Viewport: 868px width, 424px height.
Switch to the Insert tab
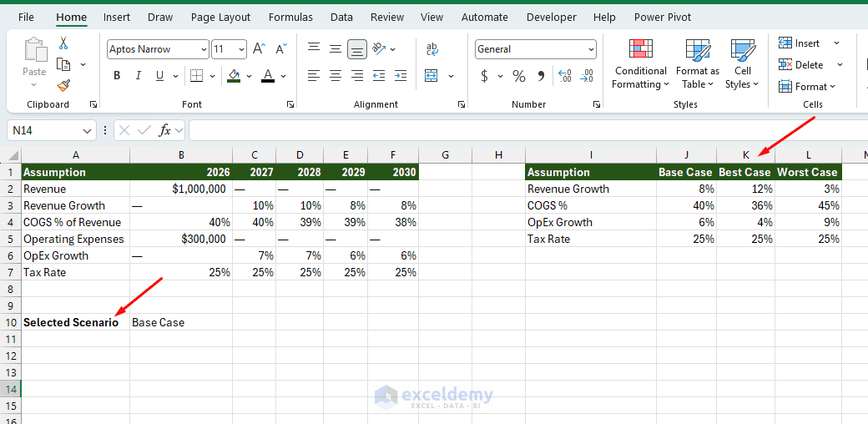coord(116,18)
